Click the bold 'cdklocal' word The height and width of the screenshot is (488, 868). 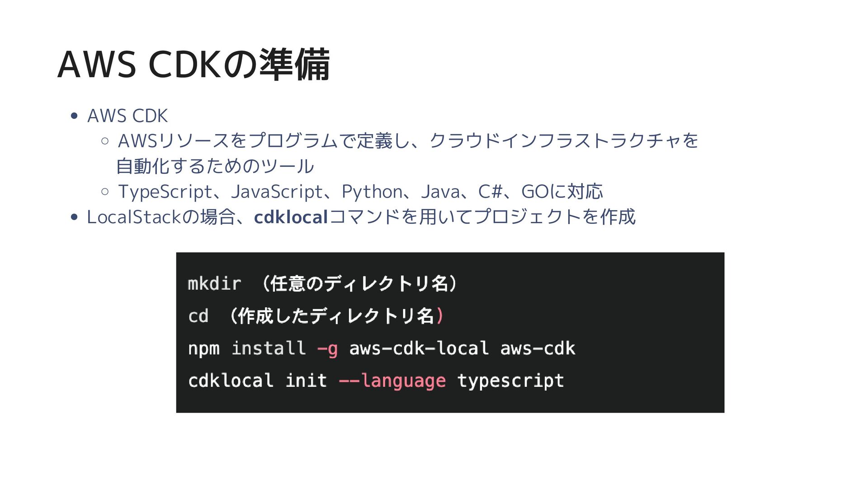click(291, 217)
